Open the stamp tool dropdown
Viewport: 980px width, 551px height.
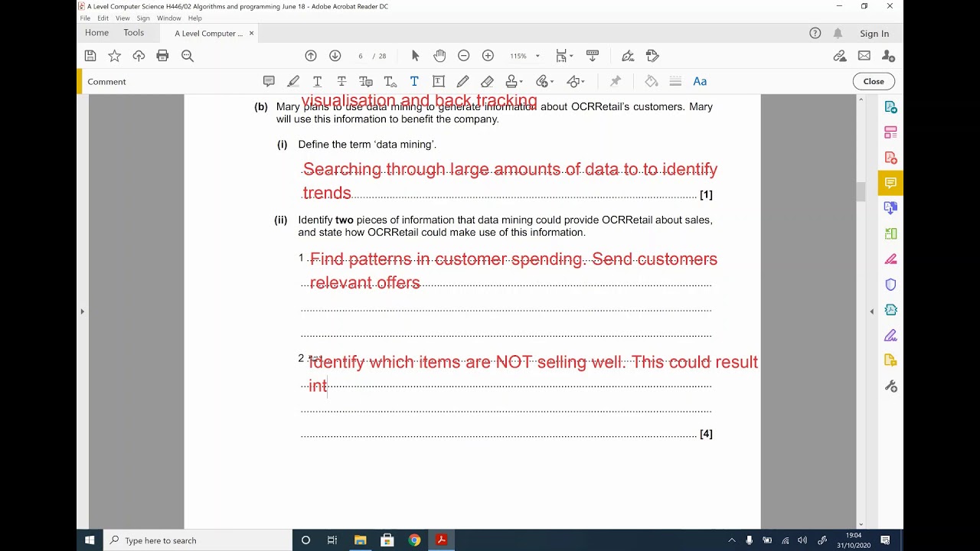click(x=514, y=81)
